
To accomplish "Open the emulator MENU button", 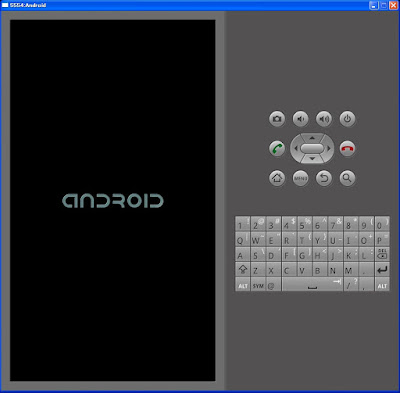I will (300, 178).
